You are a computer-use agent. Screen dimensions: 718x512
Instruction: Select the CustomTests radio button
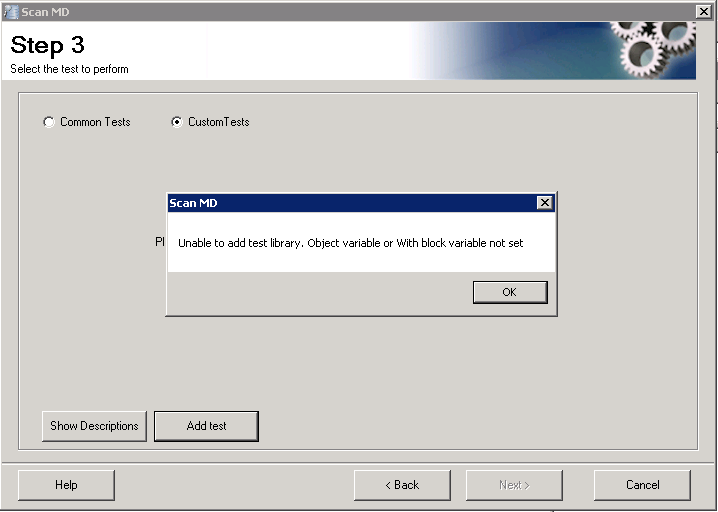coord(177,122)
